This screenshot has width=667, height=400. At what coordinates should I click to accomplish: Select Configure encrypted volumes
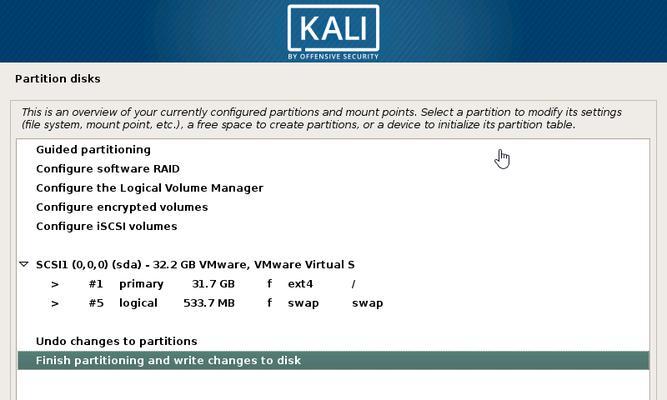click(122, 207)
